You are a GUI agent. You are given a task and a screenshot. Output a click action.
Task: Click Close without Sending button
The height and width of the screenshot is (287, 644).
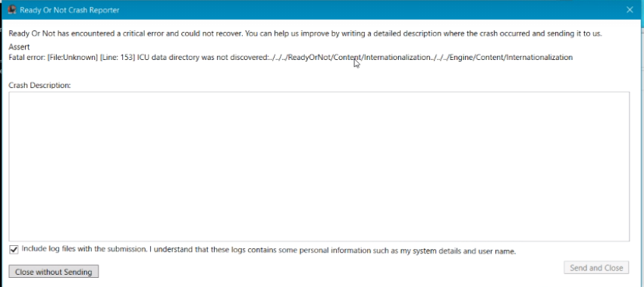pos(53,272)
